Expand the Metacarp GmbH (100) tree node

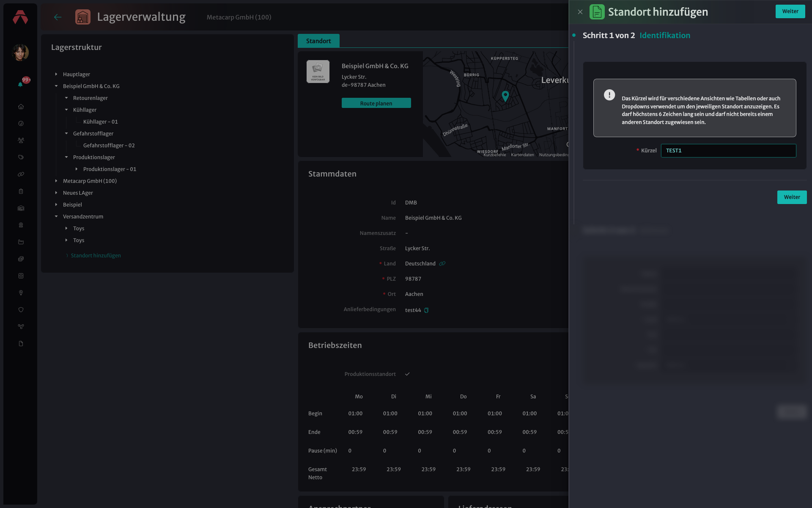point(56,181)
